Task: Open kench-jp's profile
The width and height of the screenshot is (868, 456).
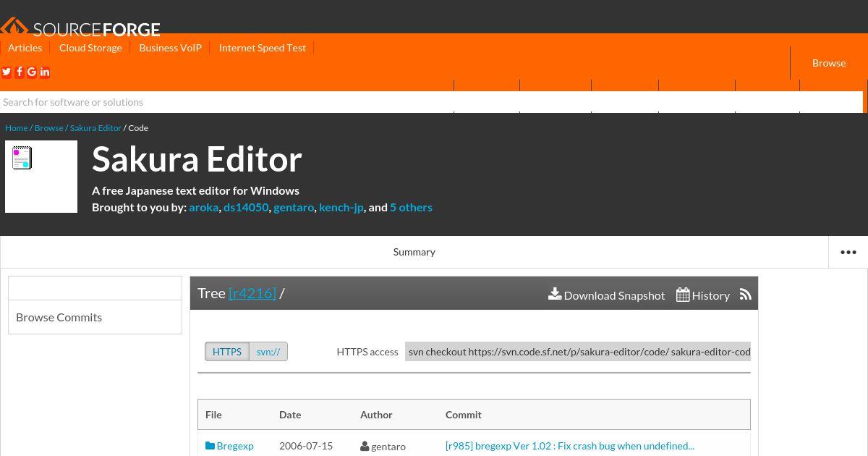Action: (x=341, y=207)
